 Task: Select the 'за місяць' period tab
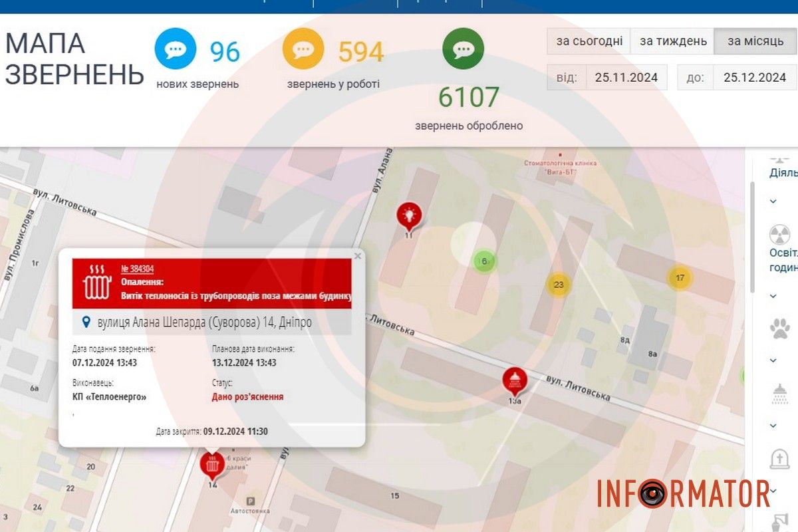(x=755, y=41)
